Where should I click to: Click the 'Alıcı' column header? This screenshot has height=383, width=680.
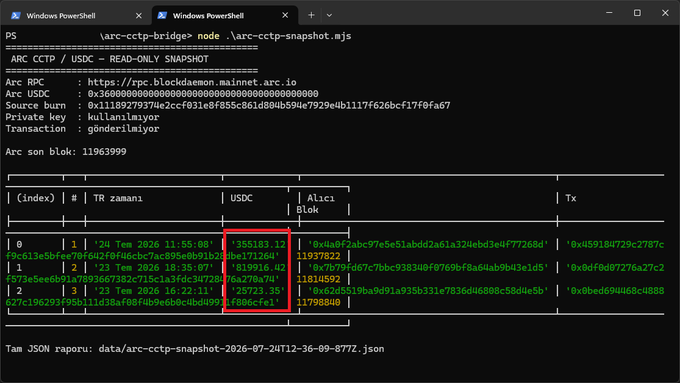(320, 198)
